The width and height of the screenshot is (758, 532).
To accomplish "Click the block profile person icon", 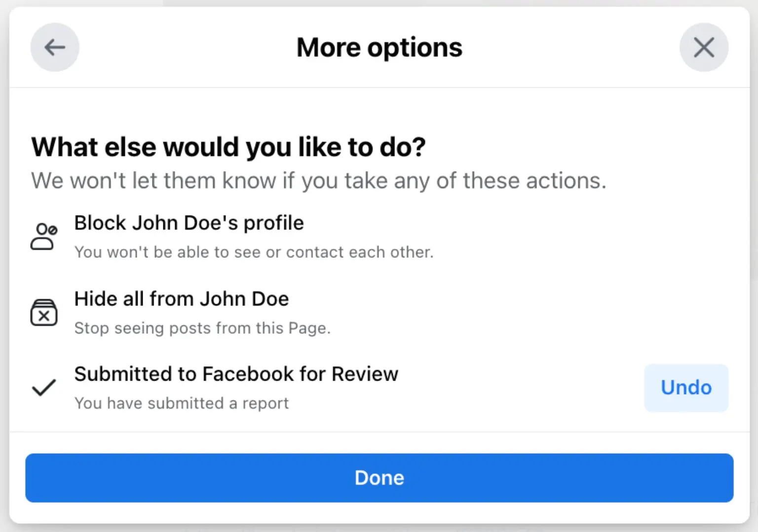I will [44, 237].
